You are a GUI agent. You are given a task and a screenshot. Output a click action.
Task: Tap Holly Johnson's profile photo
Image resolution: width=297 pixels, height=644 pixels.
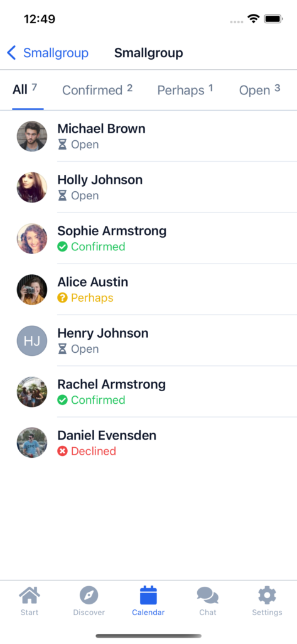pos(32,187)
